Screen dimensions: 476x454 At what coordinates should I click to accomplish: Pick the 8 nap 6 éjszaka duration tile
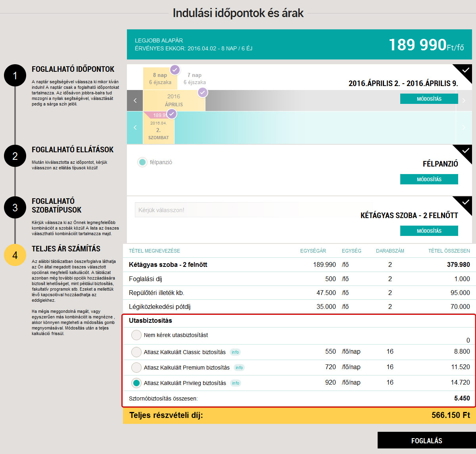pyautogui.click(x=160, y=79)
